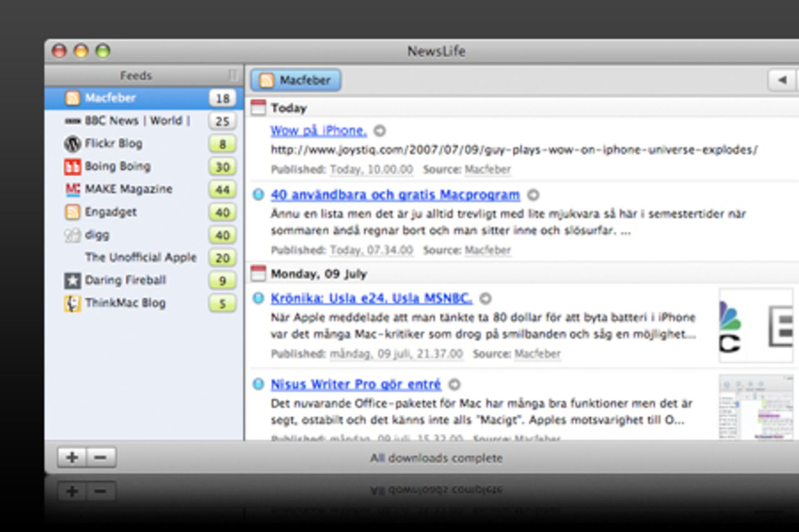
Task: Click the ThinkMac Blog feed icon
Action: tap(73, 303)
